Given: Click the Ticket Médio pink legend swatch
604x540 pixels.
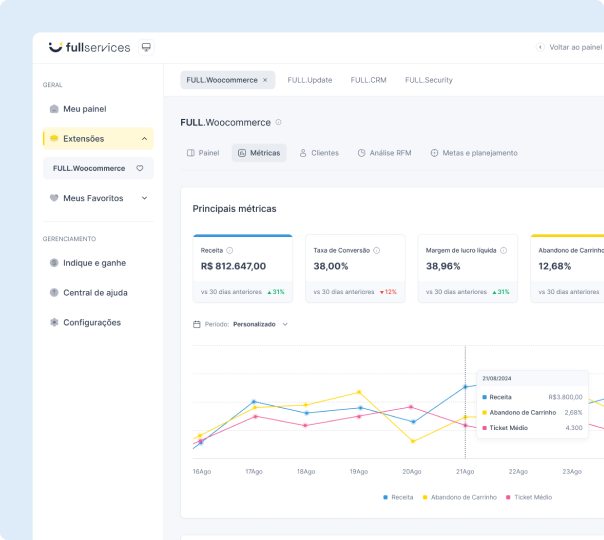Looking at the screenshot, I should coord(508,497).
